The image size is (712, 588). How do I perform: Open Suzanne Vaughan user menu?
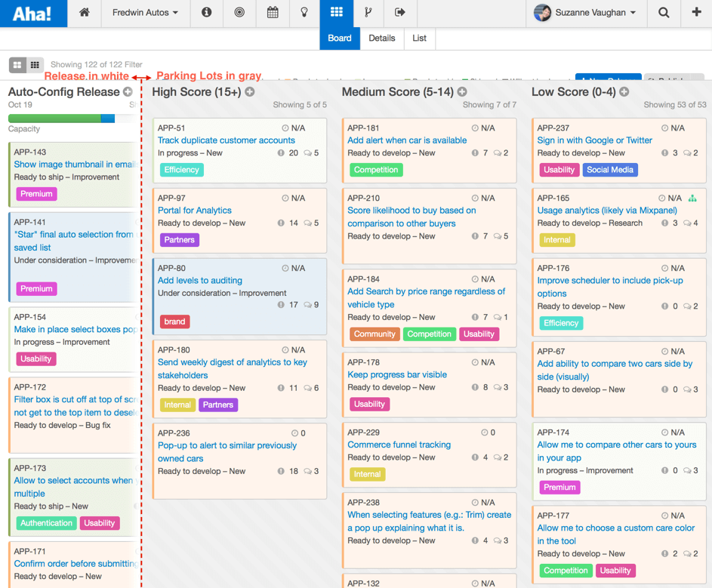pos(585,13)
